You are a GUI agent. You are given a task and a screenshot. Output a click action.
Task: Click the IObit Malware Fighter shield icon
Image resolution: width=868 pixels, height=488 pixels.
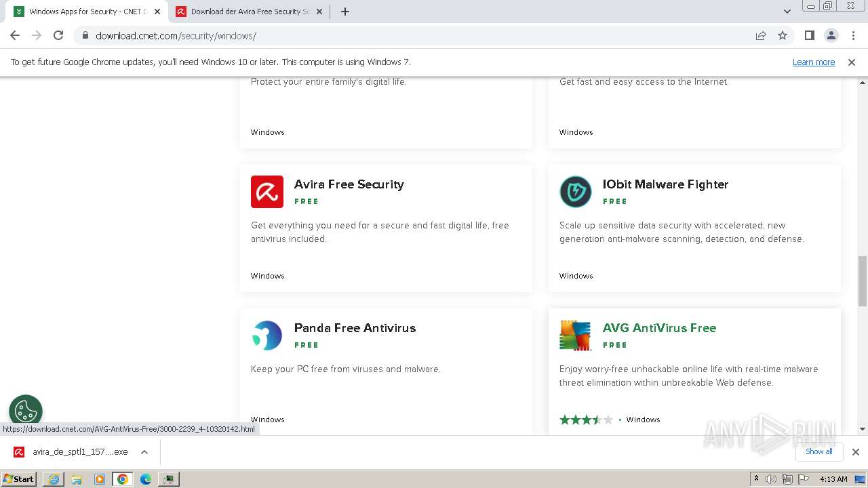(576, 192)
